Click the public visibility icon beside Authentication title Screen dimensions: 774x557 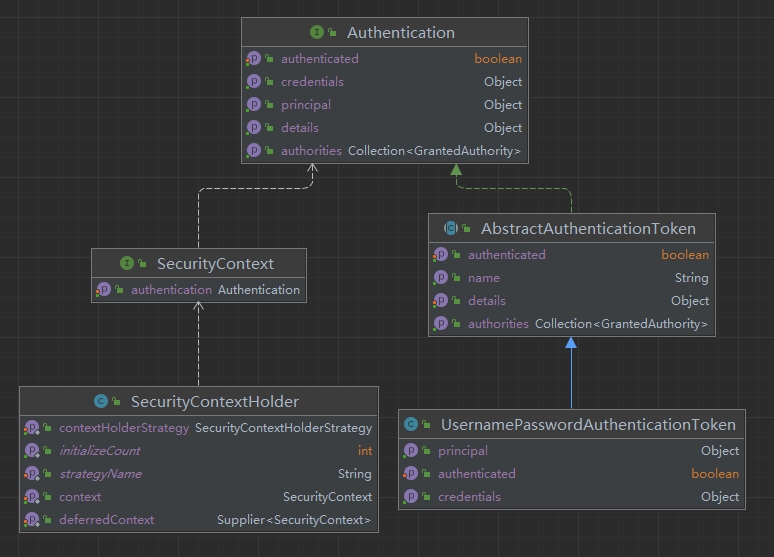click(x=332, y=33)
